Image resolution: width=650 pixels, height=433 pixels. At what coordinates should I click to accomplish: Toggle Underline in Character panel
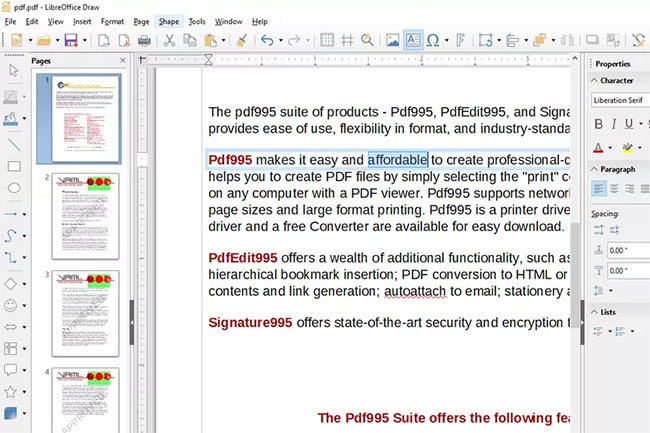(629, 124)
